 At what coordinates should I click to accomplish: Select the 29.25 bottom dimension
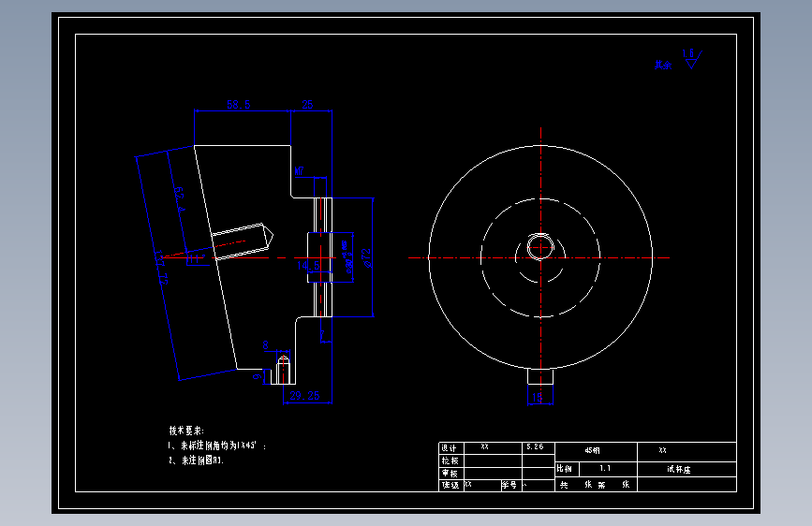[304, 396]
